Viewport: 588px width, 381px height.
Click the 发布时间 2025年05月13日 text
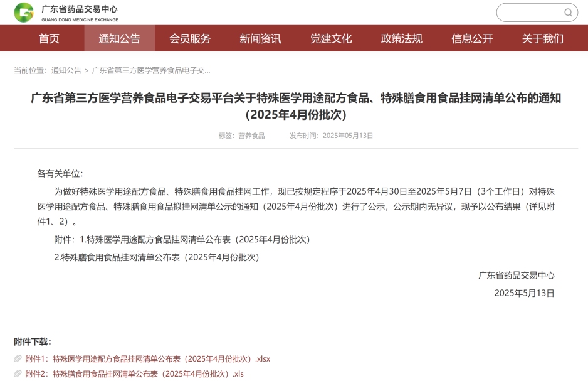tap(331, 136)
